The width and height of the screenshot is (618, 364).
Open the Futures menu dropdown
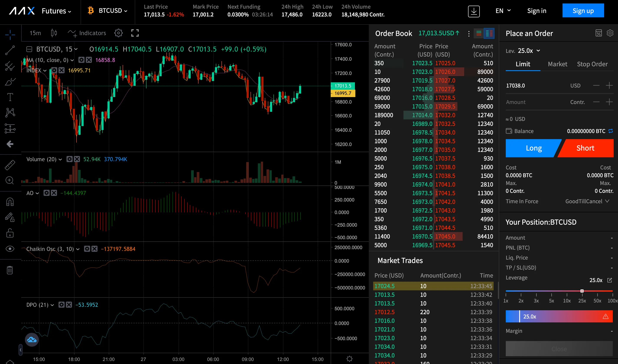[x=57, y=11]
